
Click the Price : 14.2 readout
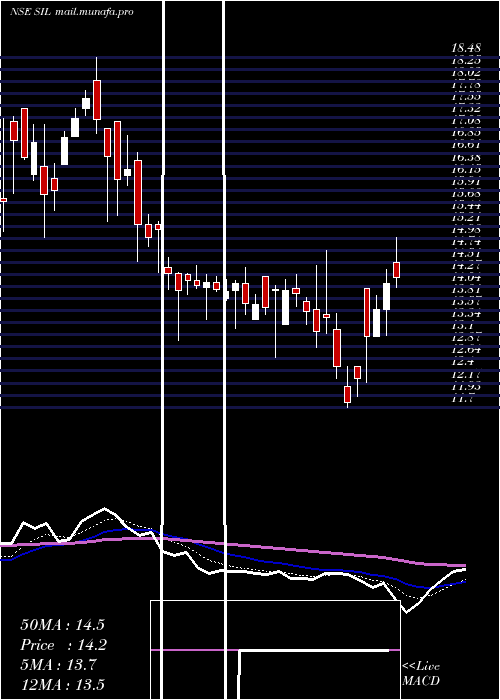(64, 645)
